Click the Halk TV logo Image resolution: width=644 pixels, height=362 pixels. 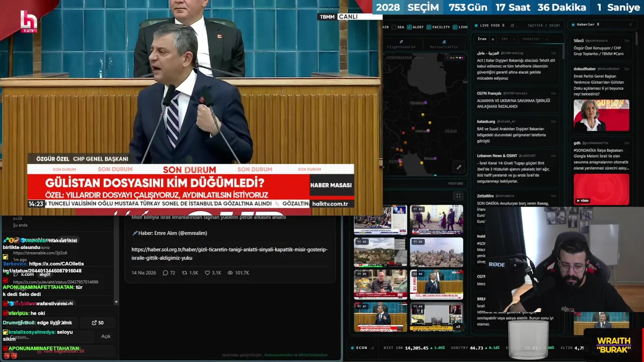29,22
